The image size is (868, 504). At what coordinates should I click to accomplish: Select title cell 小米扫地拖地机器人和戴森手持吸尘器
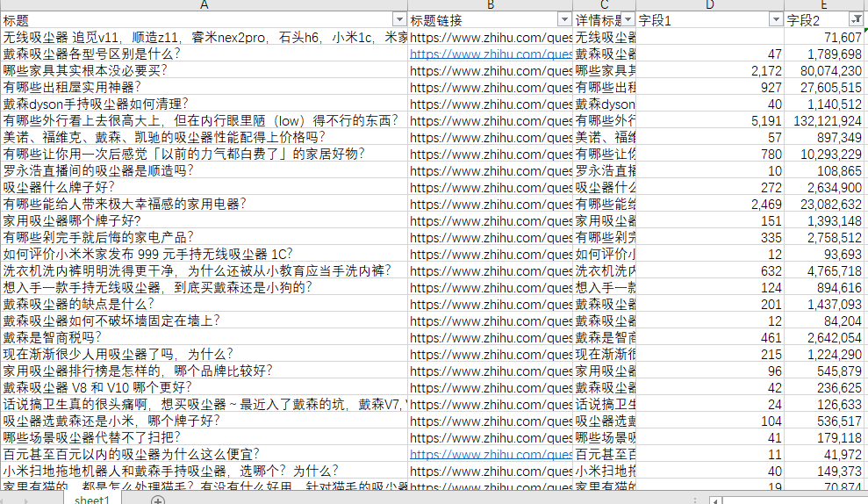[x=204, y=472]
